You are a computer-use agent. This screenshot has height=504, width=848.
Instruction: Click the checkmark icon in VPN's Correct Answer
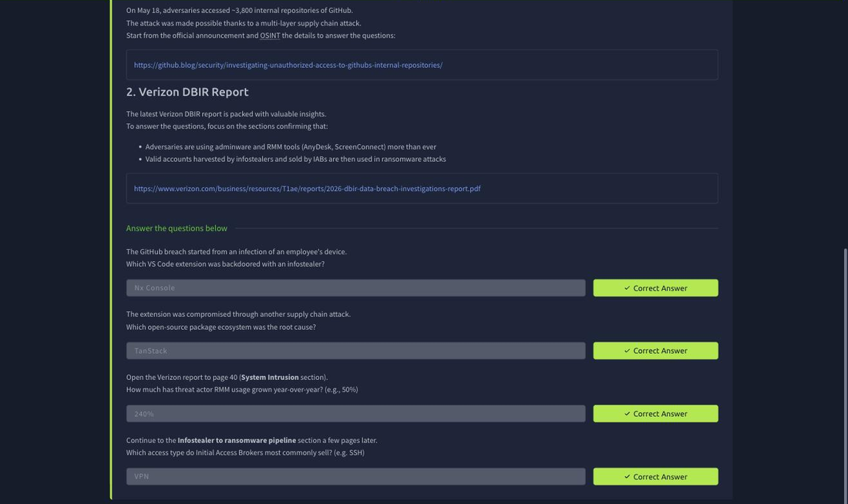[627, 477]
